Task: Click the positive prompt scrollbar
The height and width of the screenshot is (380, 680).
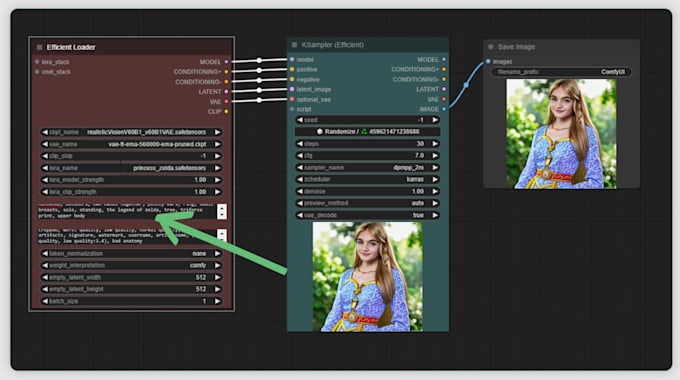Action: 222,211
